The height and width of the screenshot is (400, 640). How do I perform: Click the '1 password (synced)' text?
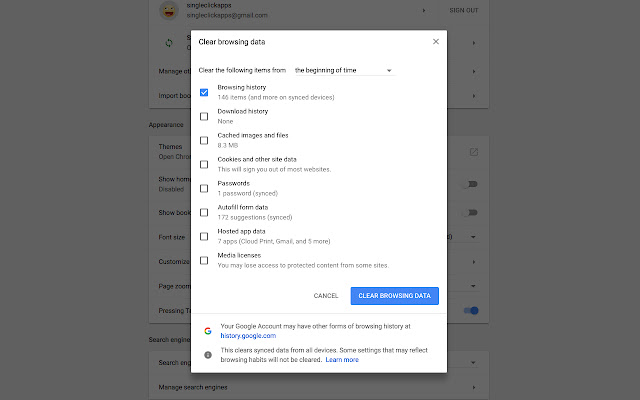click(248, 193)
